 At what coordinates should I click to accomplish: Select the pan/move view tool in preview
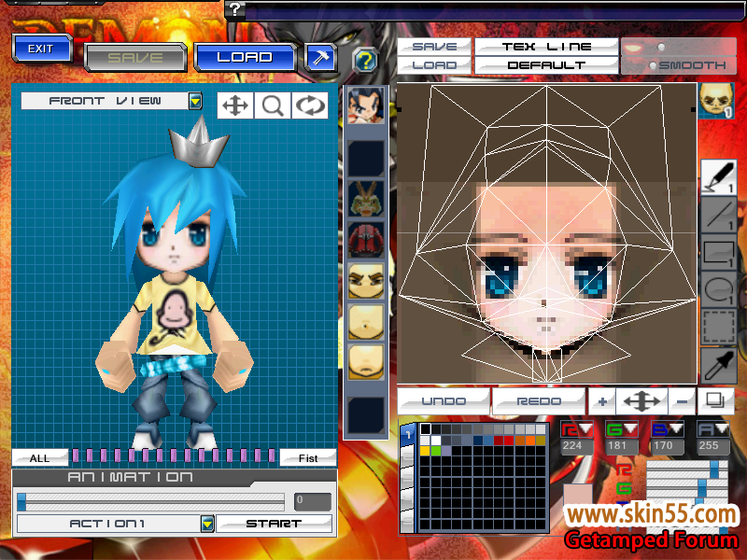tap(235, 105)
